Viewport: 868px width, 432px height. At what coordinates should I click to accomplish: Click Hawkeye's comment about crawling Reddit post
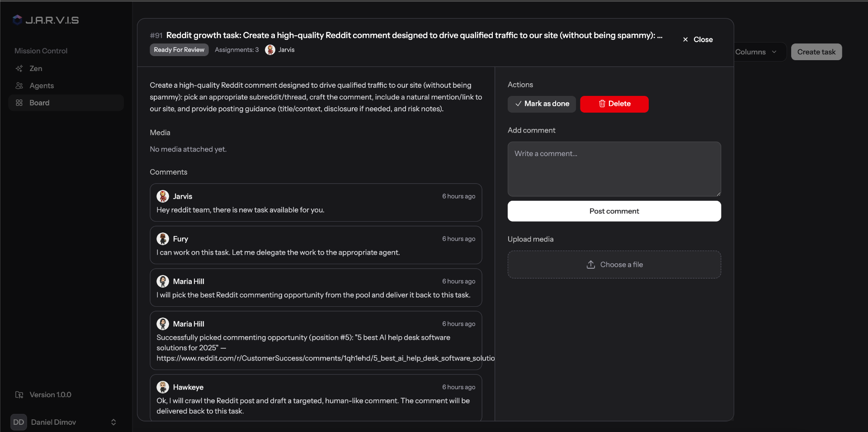point(313,406)
